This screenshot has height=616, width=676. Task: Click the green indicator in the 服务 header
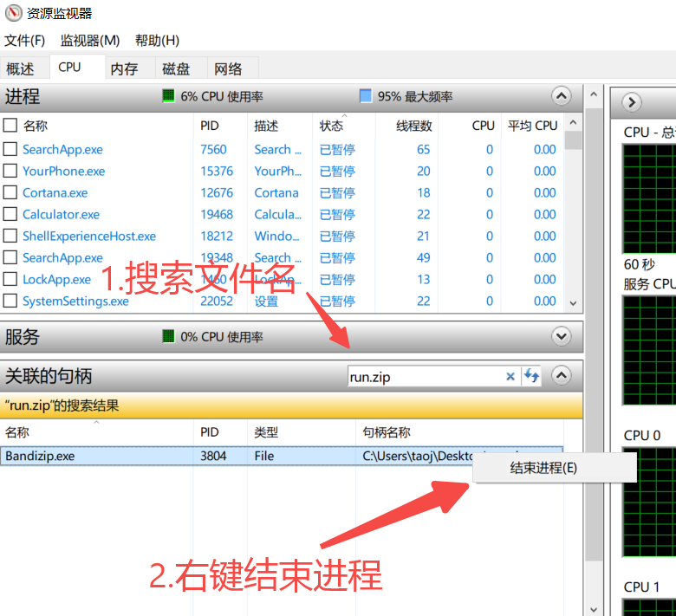click(x=168, y=336)
